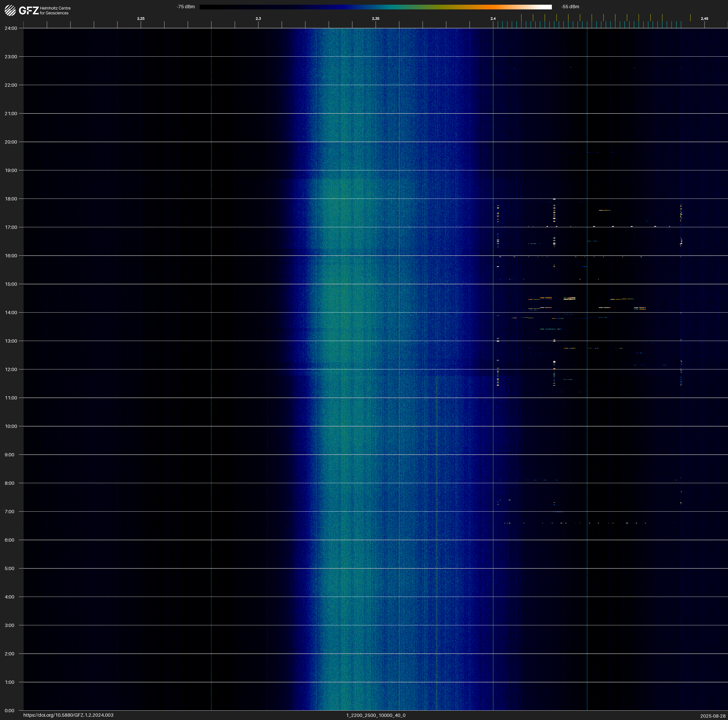Select the 18:00 time axis label

coord(11,199)
